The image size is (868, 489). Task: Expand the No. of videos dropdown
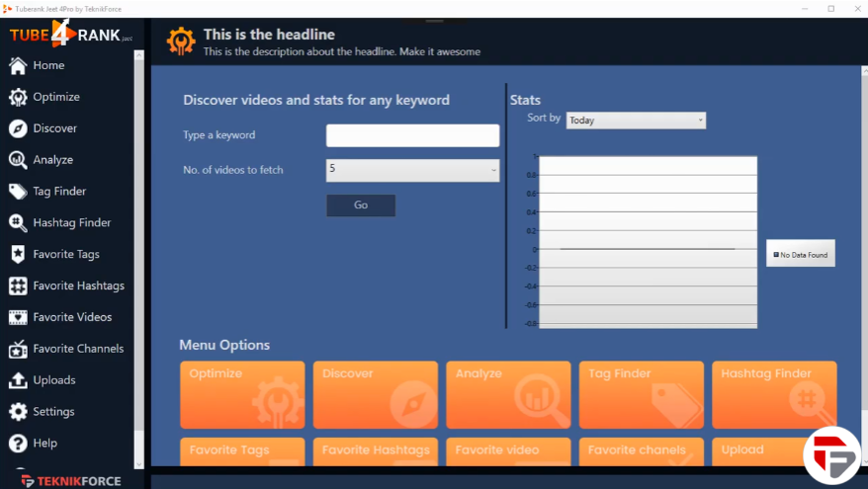coord(412,170)
